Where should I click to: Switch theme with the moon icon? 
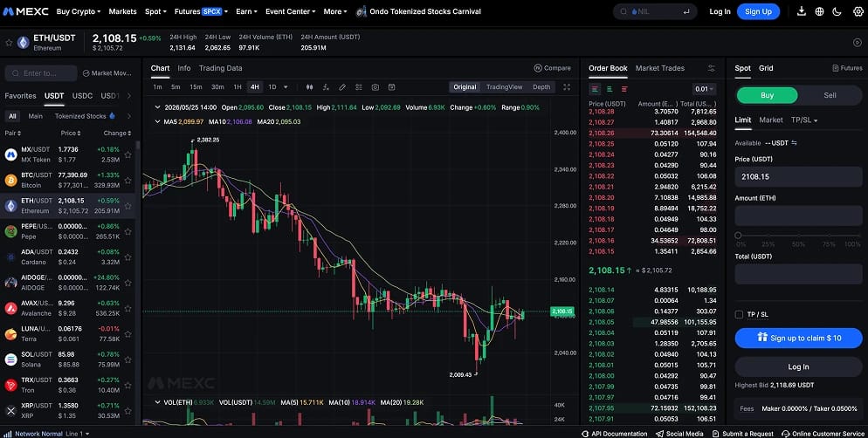pos(837,11)
